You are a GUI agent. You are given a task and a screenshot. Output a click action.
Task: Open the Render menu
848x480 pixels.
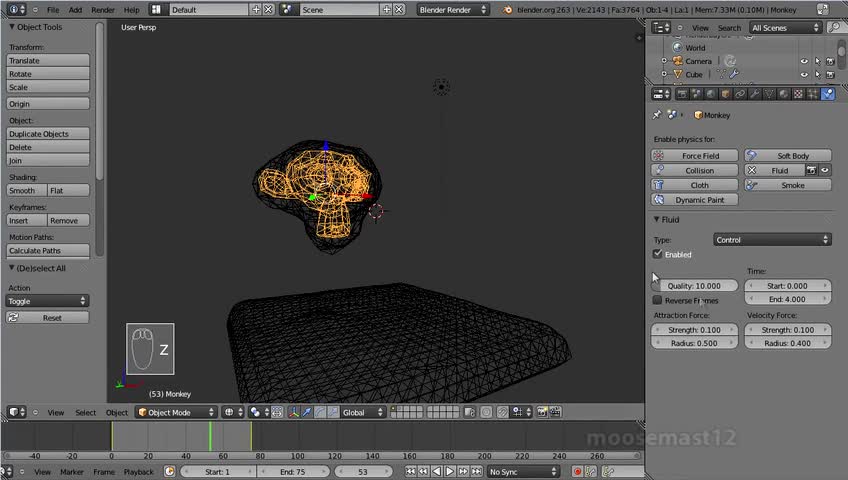pos(103,9)
